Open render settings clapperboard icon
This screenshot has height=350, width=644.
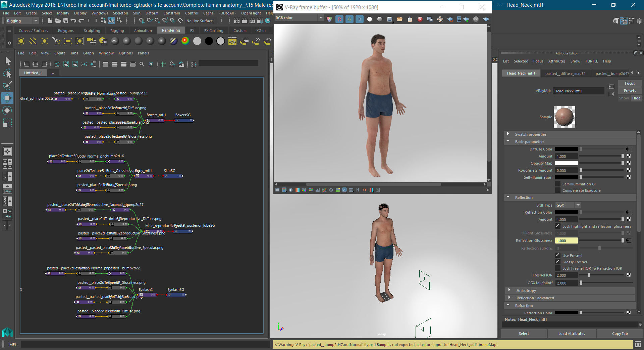click(x=260, y=21)
